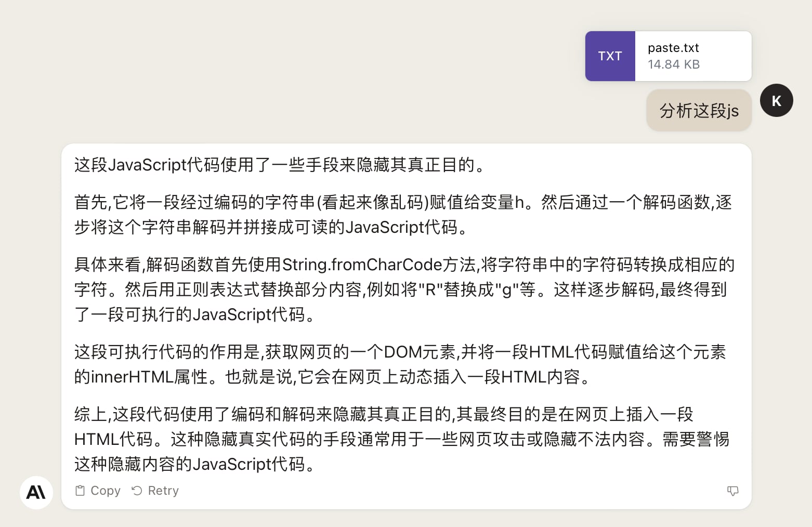
Task: Retry the response via Retry label
Action: (x=163, y=491)
